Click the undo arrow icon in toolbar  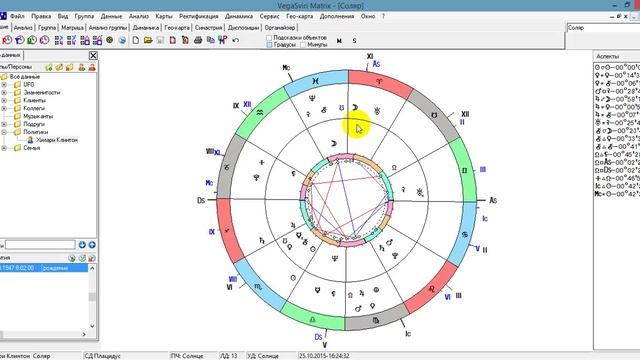coord(236,40)
